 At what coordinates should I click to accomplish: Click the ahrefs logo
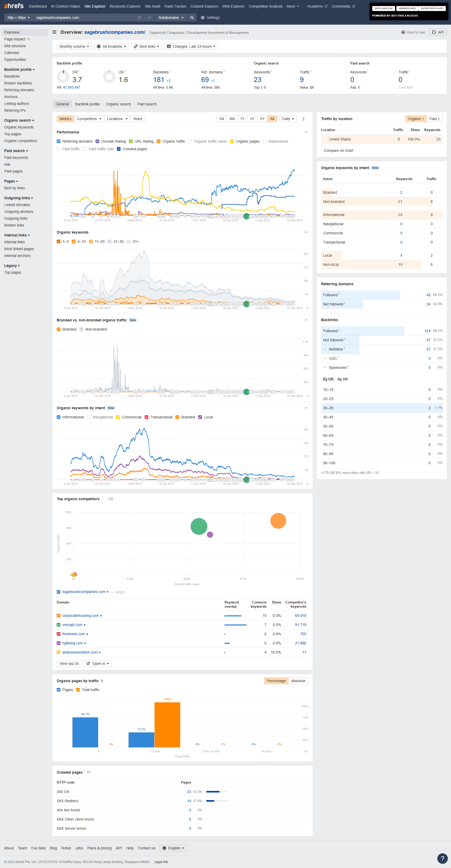coord(14,6)
